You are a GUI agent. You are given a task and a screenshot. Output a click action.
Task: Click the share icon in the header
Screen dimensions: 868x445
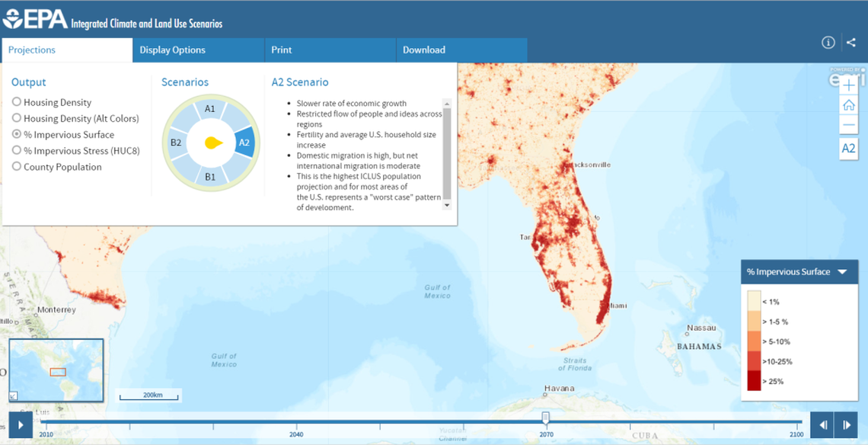(850, 43)
